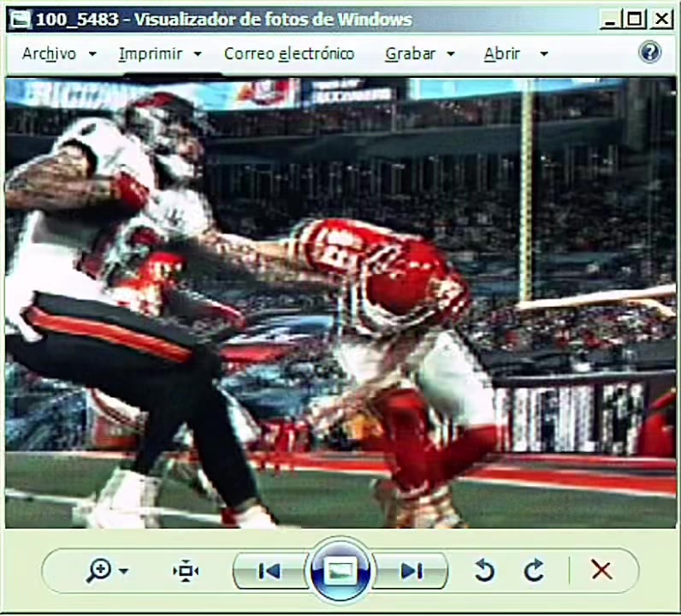Fit the photo to window size
Viewport: 681px width, 616px height.
tap(186, 571)
